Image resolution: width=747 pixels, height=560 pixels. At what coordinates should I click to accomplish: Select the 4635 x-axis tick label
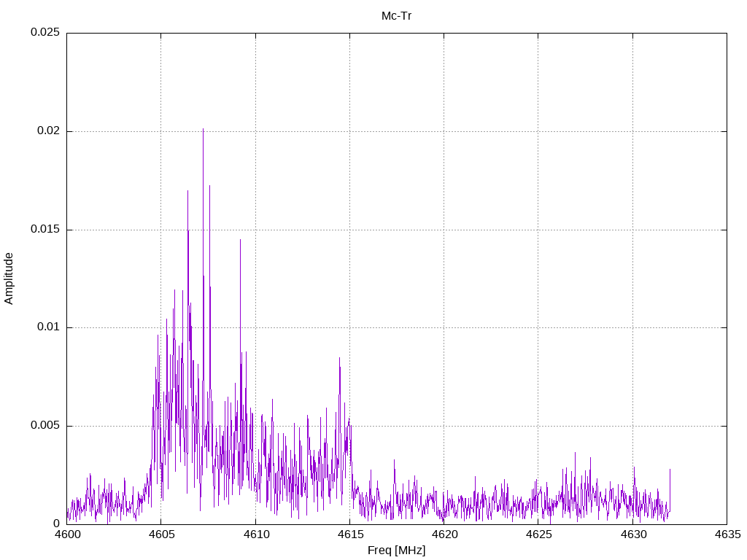tap(727, 535)
